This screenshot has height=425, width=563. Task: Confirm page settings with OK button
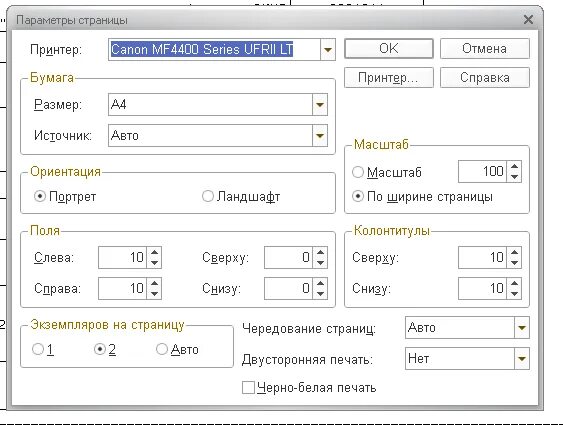[389, 48]
